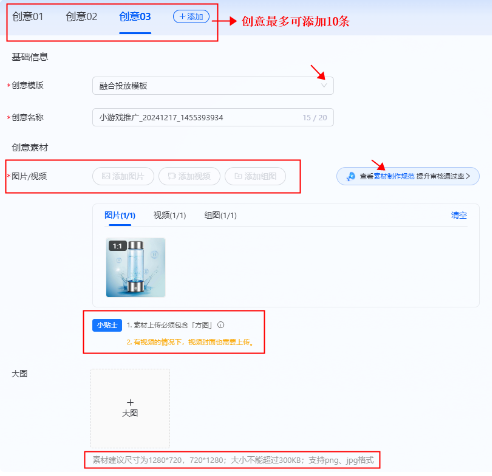Click the icon beside 查看素材制作规范
Viewport: 492px width, 476px height.
click(x=351, y=176)
